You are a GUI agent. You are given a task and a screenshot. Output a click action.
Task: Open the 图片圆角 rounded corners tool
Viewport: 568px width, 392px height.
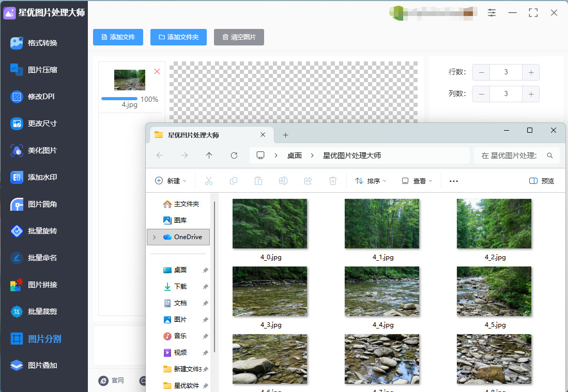click(42, 204)
